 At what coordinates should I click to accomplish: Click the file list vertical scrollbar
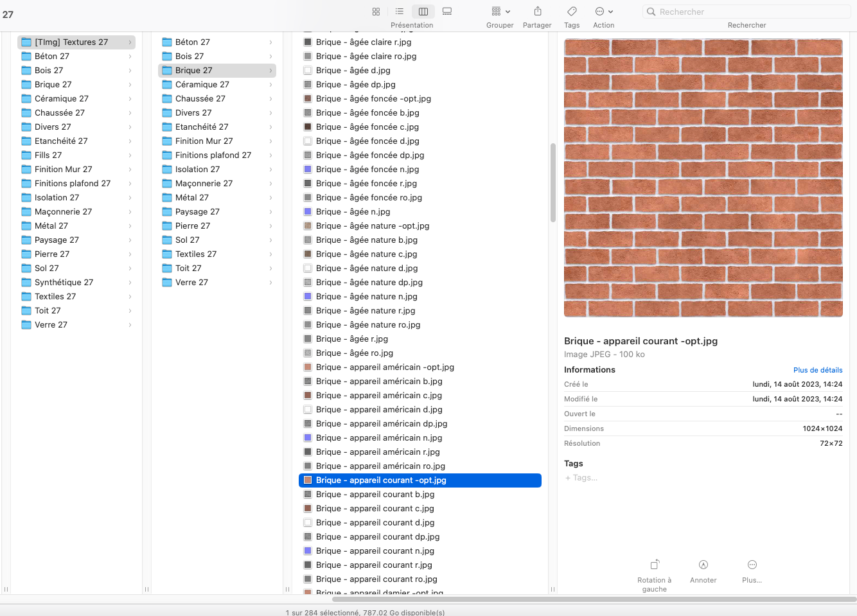552,182
